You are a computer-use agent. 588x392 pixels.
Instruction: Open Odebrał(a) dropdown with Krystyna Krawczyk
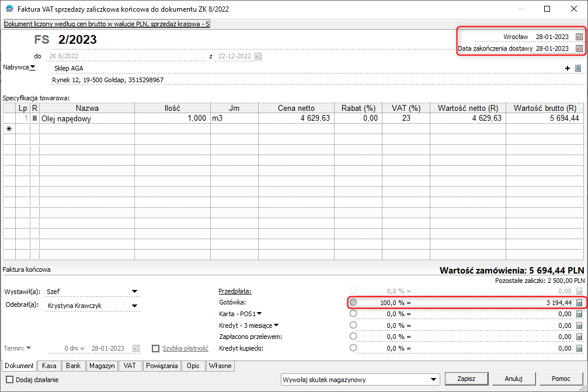pyautogui.click(x=135, y=306)
